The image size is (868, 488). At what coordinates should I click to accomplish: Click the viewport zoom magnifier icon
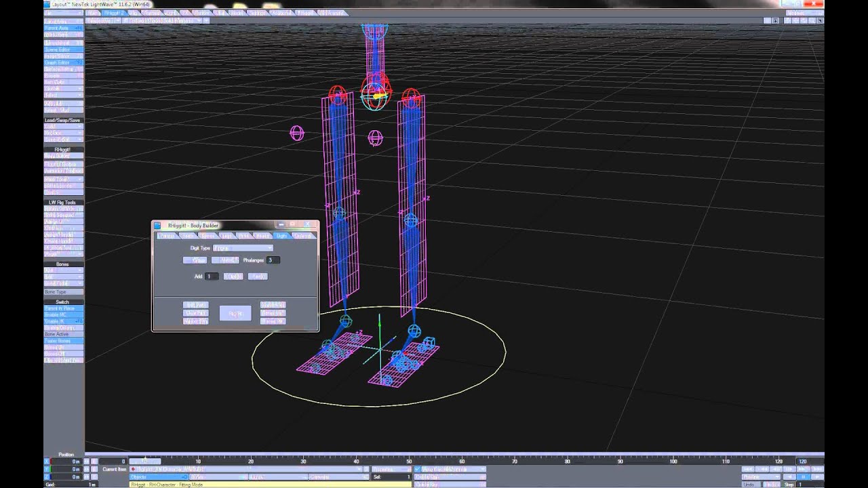click(812, 20)
